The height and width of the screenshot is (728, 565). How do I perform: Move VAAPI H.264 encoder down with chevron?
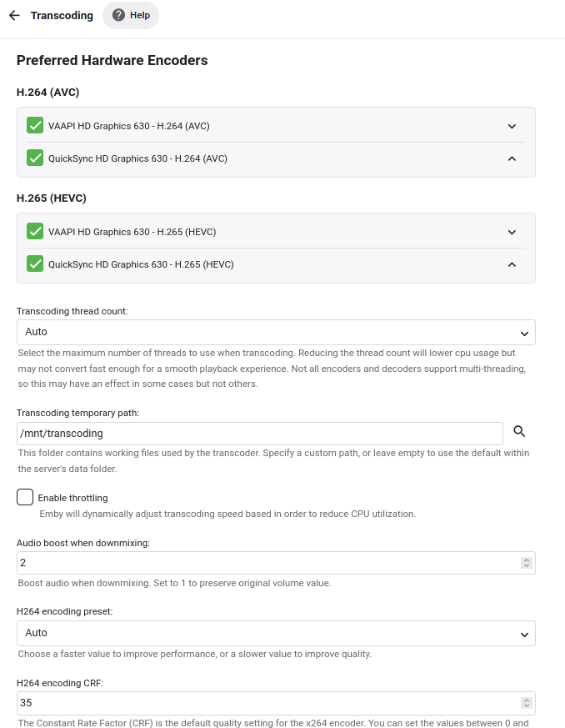pos(512,127)
